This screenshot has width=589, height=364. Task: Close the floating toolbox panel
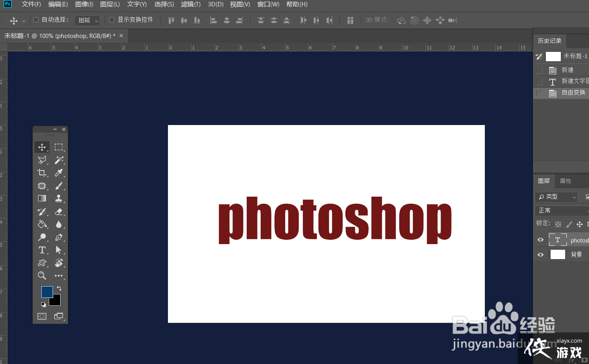click(x=64, y=129)
